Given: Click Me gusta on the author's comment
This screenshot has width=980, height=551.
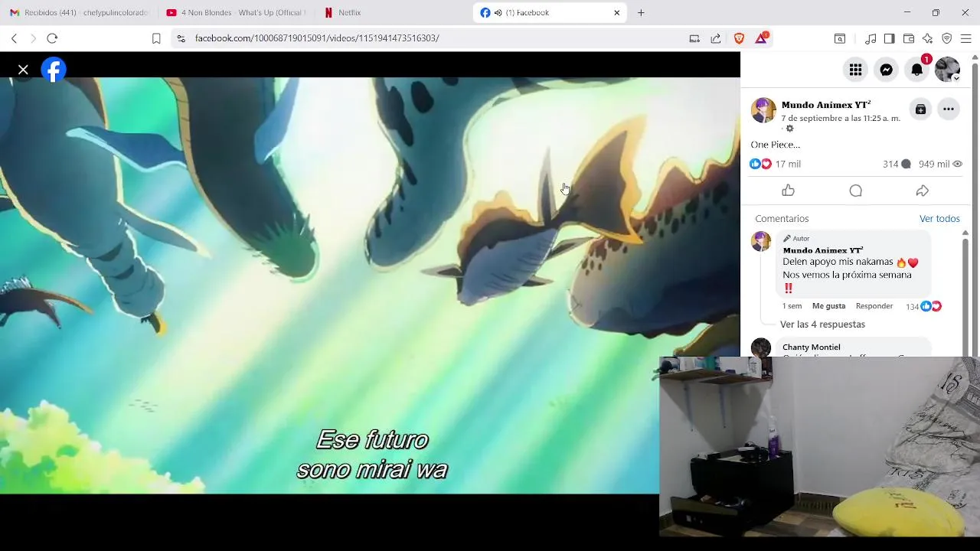Looking at the screenshot, I should 828,306.
